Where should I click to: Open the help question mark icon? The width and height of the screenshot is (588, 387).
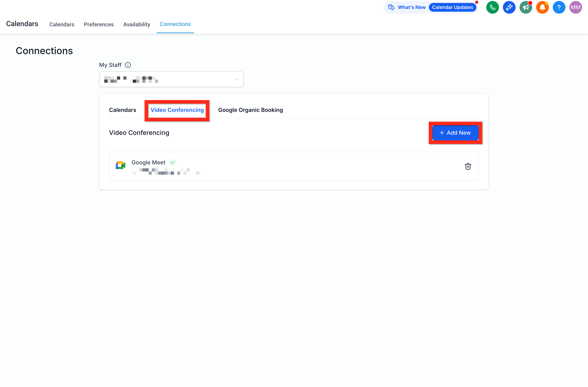point(559,7)
